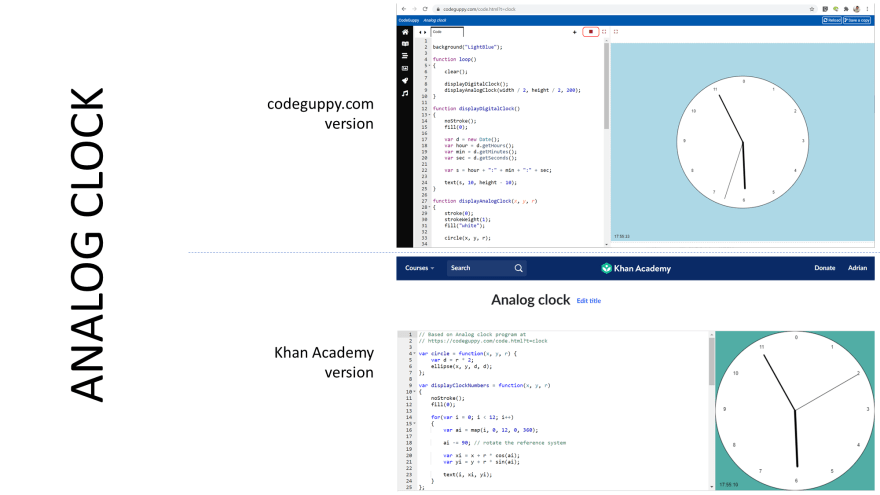Click the 'ellipse(x, y, d, d);' code line
880x495 pixels.
pyautogui.click(x=461, y=366)
